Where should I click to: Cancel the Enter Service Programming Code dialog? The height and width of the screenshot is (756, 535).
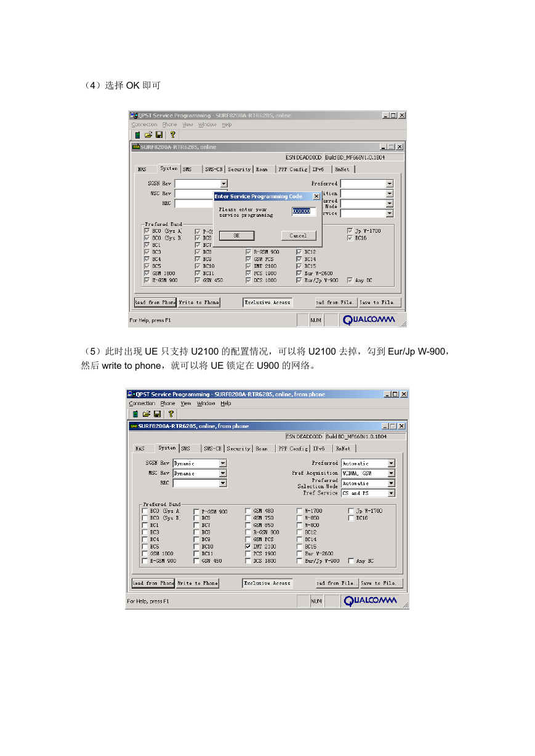pos(298,236)
